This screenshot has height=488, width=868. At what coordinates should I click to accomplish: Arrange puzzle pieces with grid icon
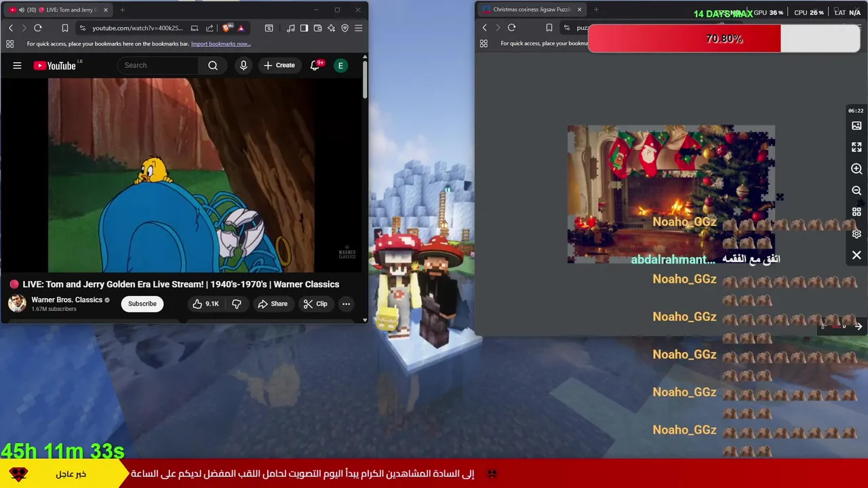(856, 212)
